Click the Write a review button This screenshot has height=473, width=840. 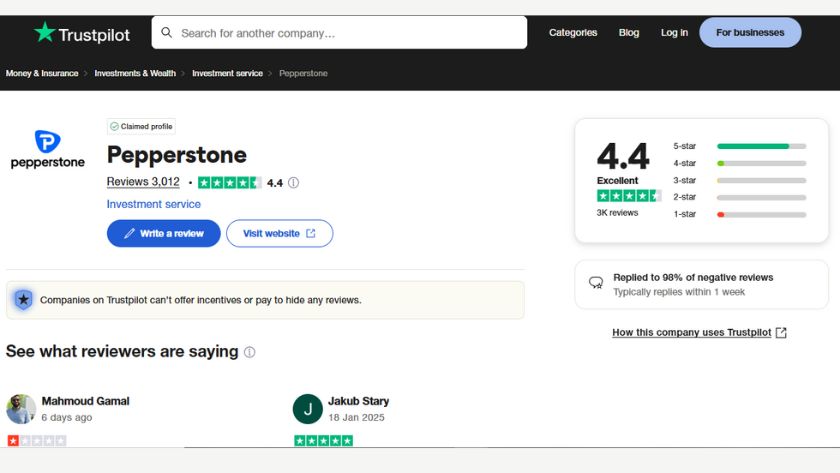tap(163, 234)
